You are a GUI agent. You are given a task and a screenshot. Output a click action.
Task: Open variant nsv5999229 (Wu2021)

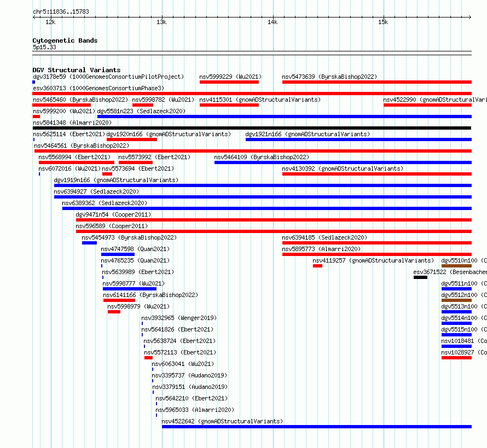click(230, 77)
